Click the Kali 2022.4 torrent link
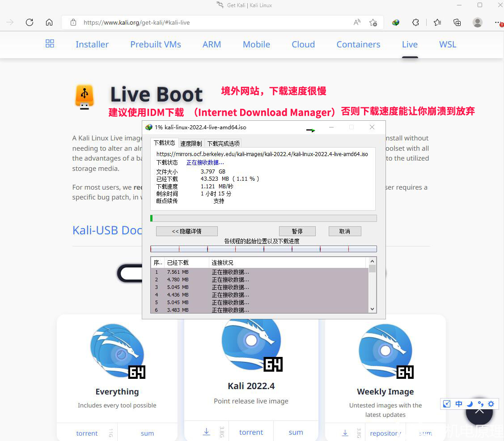 point(251,433)
